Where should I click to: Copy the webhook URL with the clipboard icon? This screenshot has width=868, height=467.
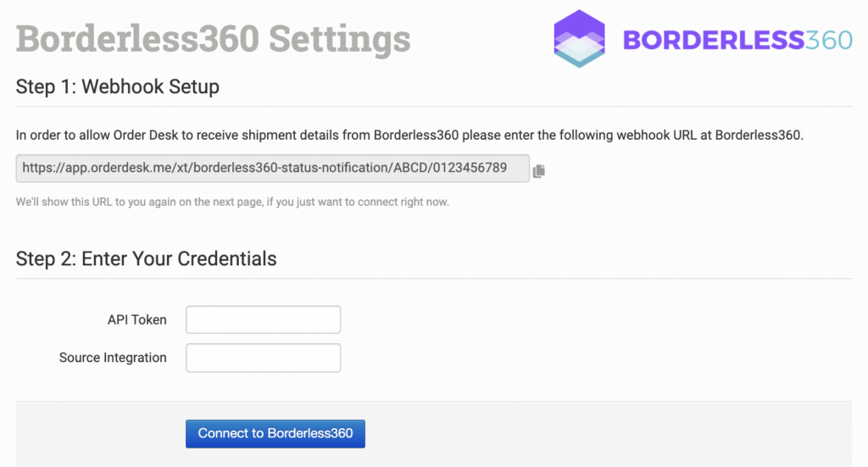539,171
